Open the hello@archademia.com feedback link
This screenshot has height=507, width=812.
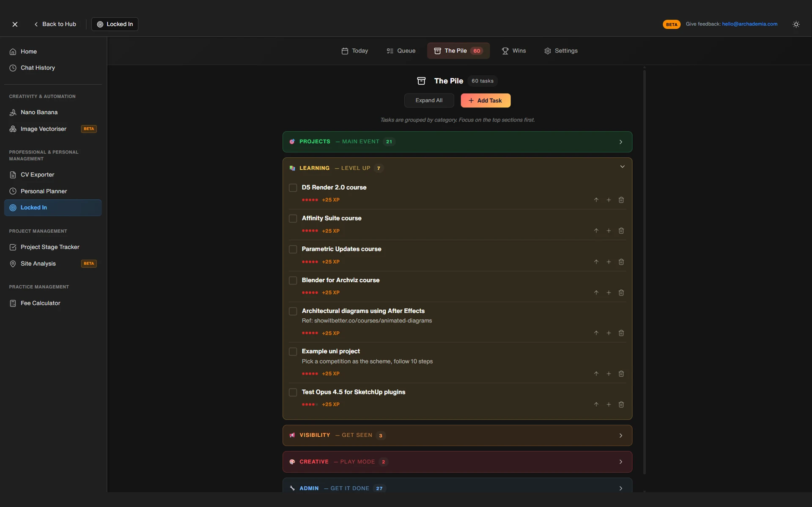(x=749, y=24)
